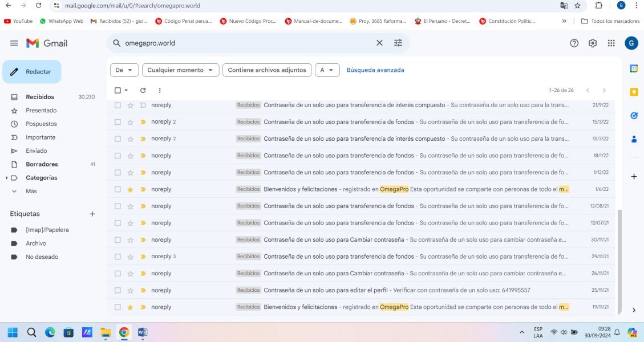Open the Borradores folder
This screenshot has width=644, height=342.
pyautogui.click(x=42, y=164)
